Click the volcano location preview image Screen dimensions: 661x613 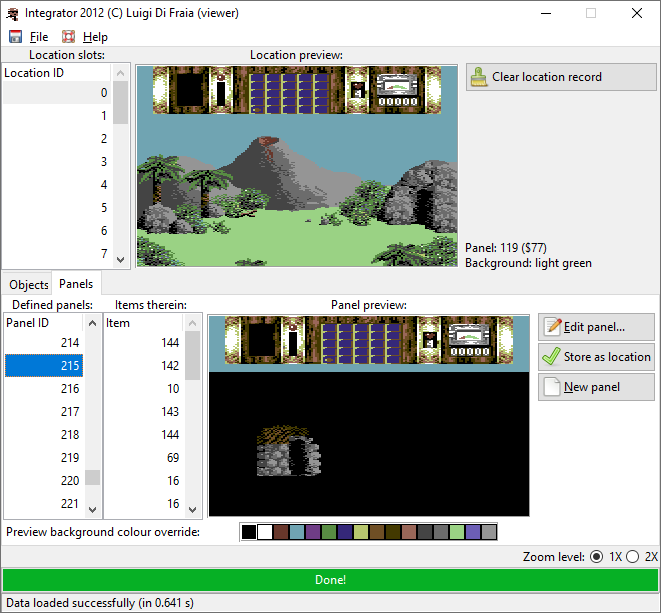(297, 166)
